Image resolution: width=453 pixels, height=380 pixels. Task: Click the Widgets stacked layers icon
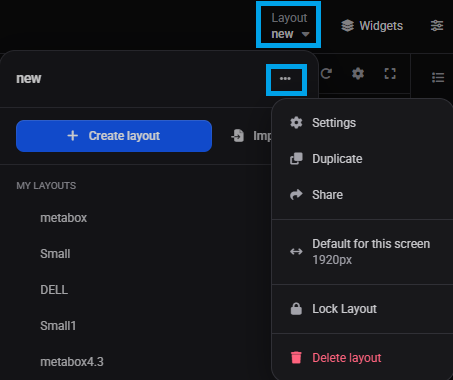347,26
